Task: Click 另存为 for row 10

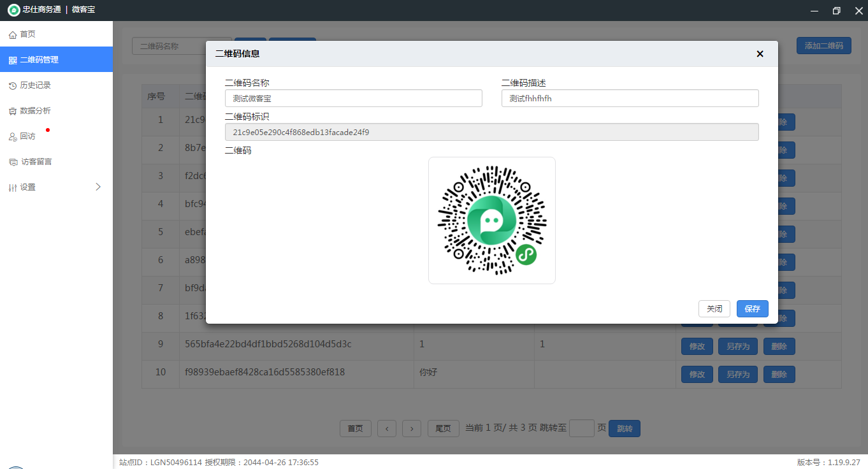Action: (x=738, y=375)
